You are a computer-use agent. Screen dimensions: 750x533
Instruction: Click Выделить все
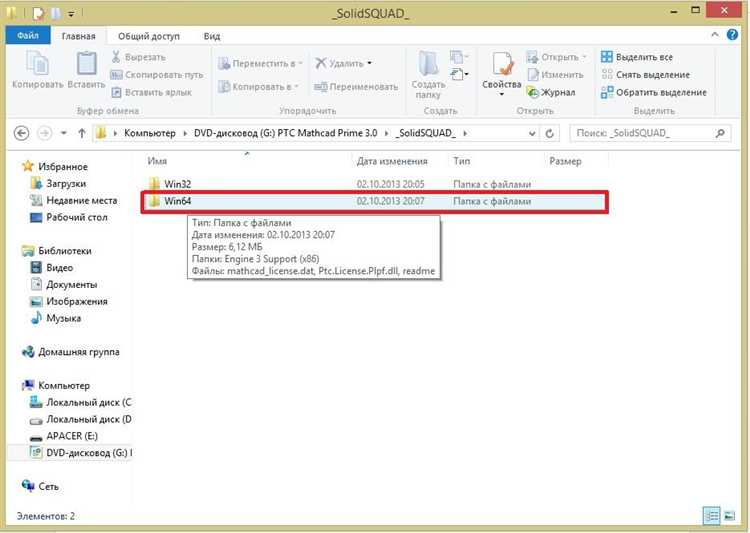point(637,57)
